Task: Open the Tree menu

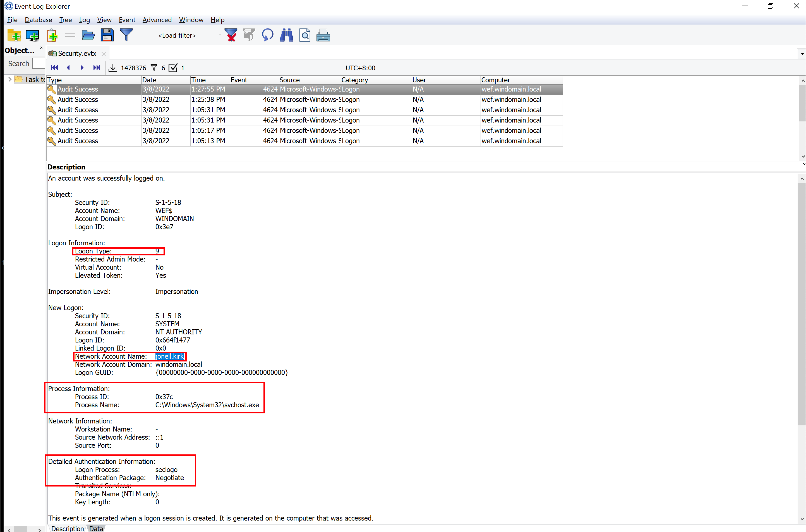Action: [x=66, y=20]
